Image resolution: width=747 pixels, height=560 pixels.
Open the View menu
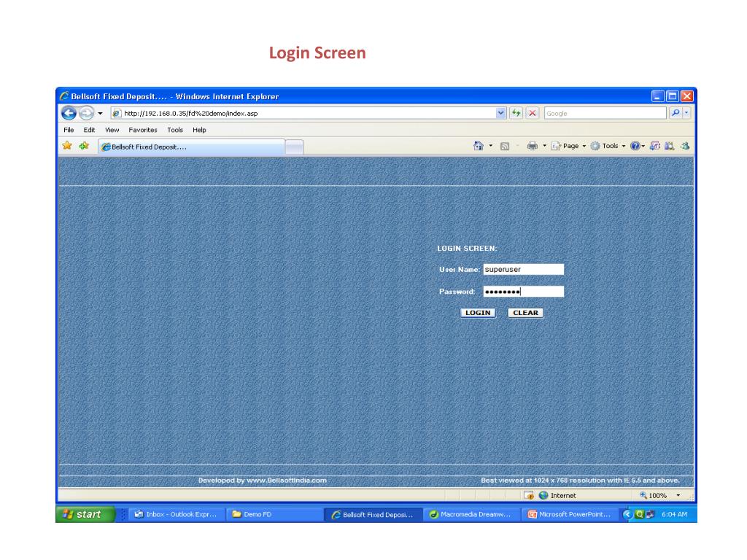[x=112, y=130]
